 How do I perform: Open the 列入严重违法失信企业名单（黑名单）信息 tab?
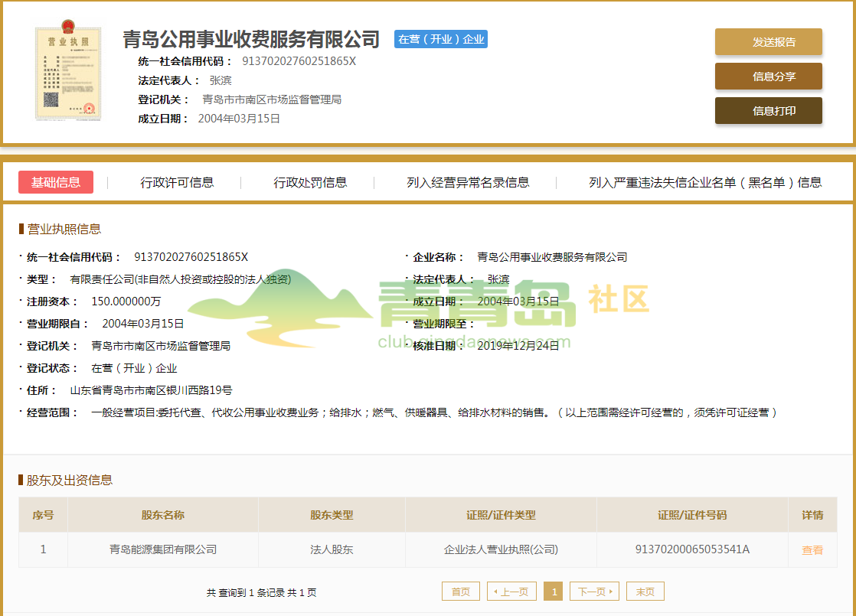coord(704,182)
